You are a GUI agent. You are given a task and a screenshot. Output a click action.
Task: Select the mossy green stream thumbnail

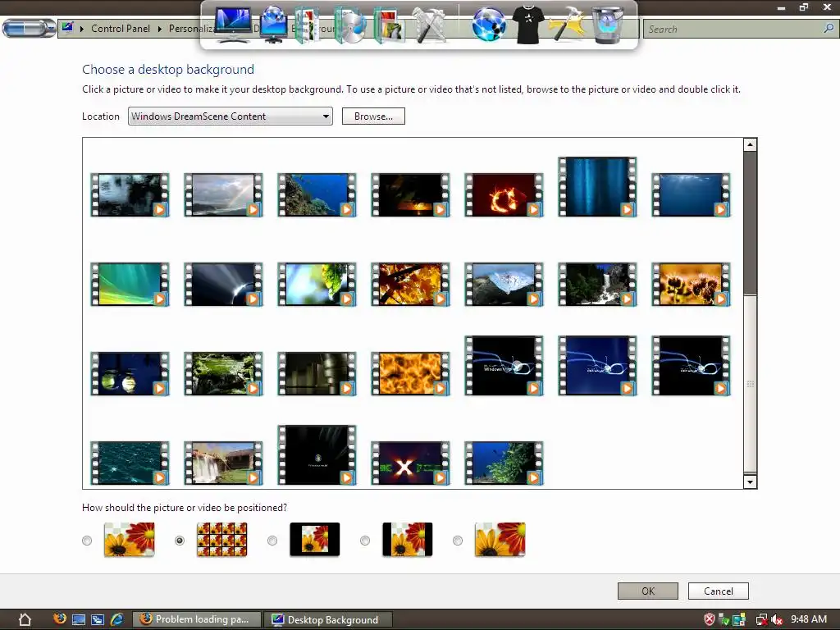[223, 373]
